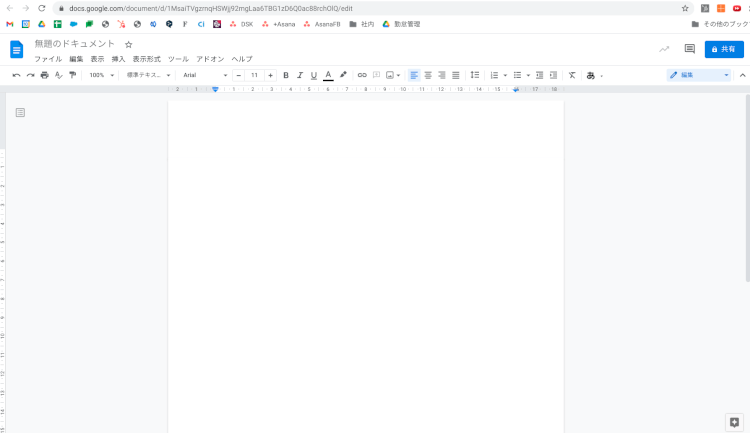Open the 編集 editing mode dropdown

click(699, 75)
